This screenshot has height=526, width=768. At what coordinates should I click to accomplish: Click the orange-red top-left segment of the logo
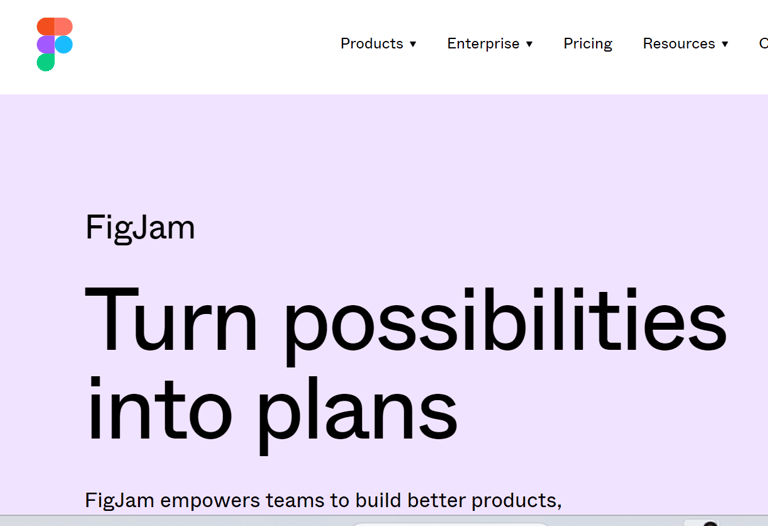pos(46,26)
